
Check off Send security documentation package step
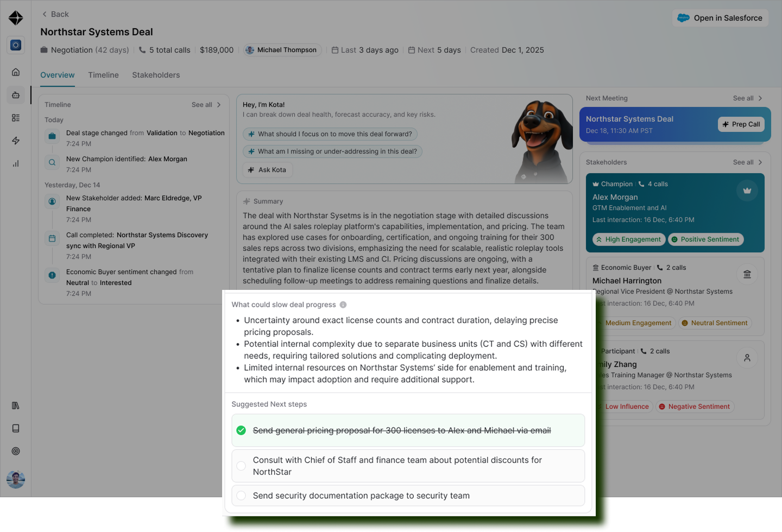tap(241, 496)
